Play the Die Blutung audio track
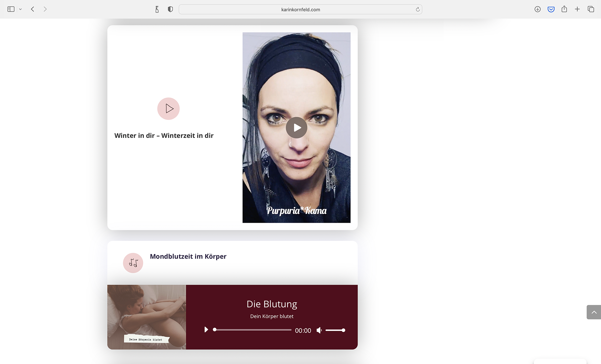Image resolution: width=601 pixels, height=364 pixels. pyautogui.click(x=206, y=330)
